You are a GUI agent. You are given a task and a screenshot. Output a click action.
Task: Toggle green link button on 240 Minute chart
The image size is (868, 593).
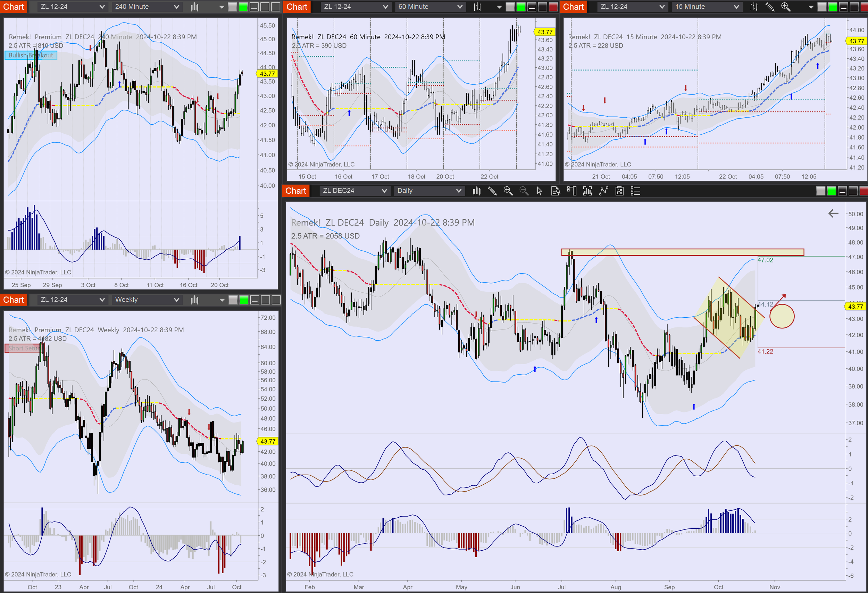pos(243,7)
